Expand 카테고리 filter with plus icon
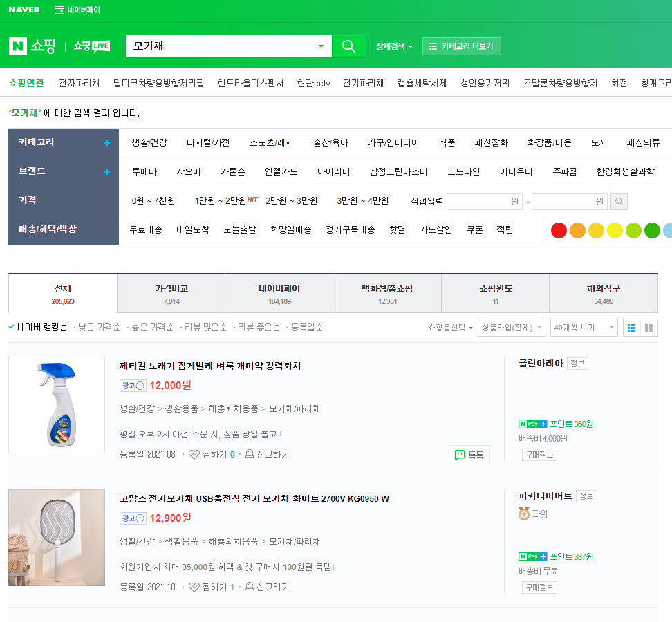The width and height of the screenshot is (672, 622). pos(107,143)
